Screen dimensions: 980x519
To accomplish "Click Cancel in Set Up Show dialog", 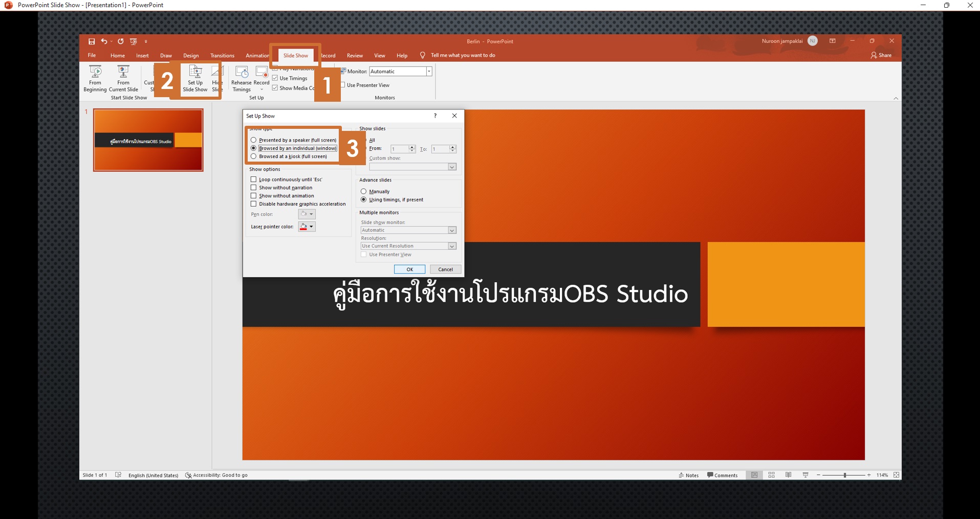I will point(445,269).
